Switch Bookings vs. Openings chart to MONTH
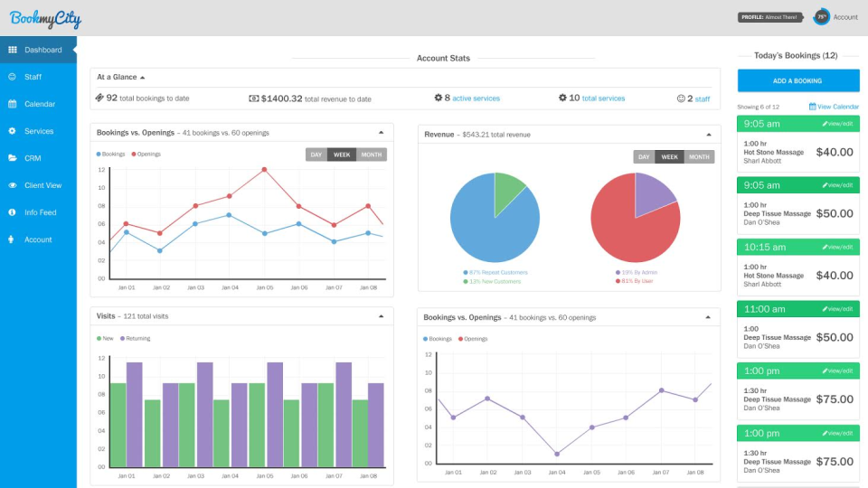Screen dimensions: 868x488 tap(372, 155)
